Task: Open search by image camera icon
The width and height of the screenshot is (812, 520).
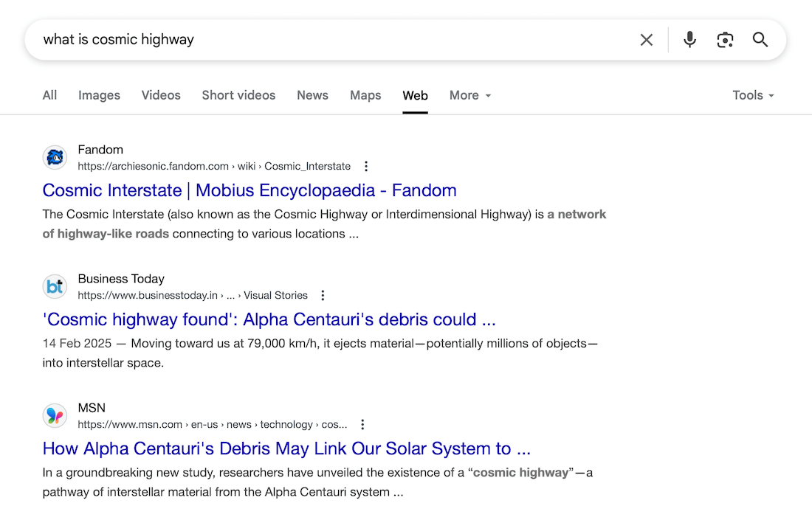Action: coord(725,40)
